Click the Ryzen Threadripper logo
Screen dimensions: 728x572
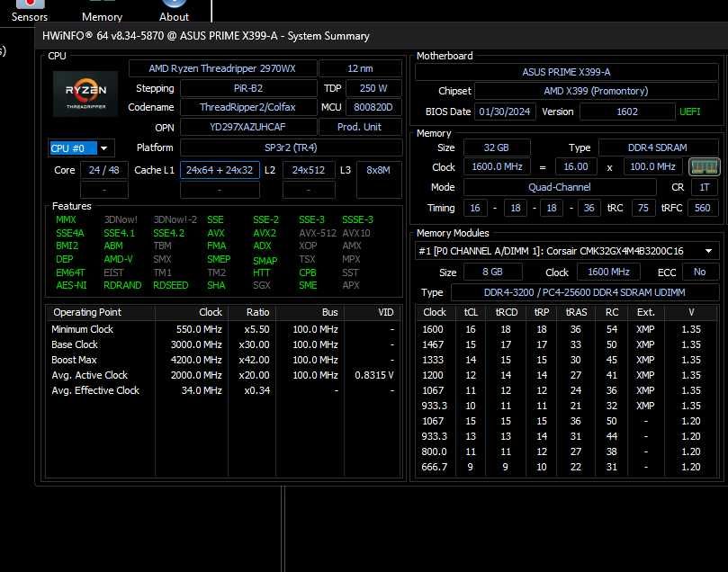pyautogui.click(x=85, y=94)
